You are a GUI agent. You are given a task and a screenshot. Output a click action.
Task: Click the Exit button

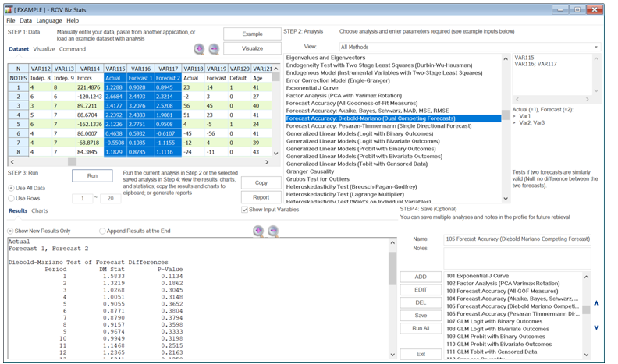421,354
